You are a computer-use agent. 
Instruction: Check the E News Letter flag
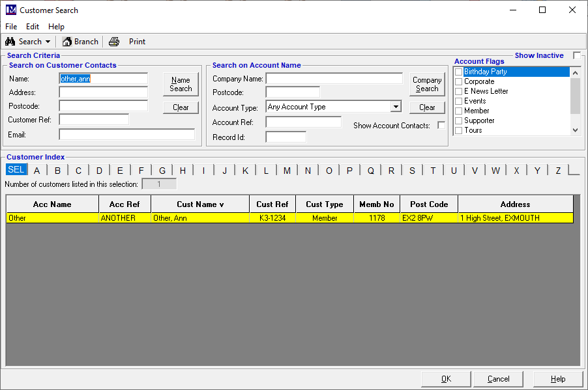pos(459,91)
